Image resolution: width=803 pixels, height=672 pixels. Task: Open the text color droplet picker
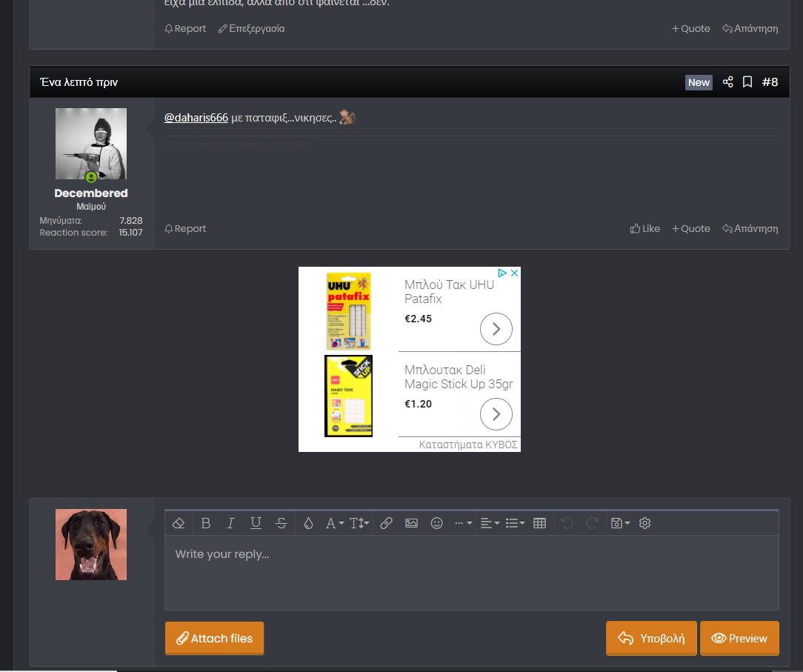(308, 523)
